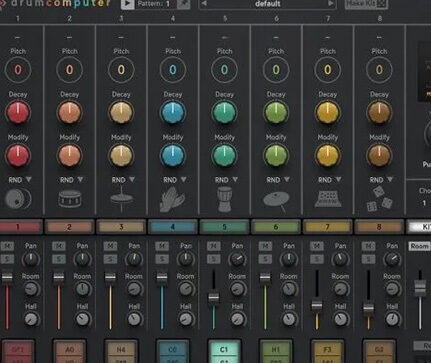Click the tan Decay knob on channel 3
This screenshot has height=363, width=431.
121,113
